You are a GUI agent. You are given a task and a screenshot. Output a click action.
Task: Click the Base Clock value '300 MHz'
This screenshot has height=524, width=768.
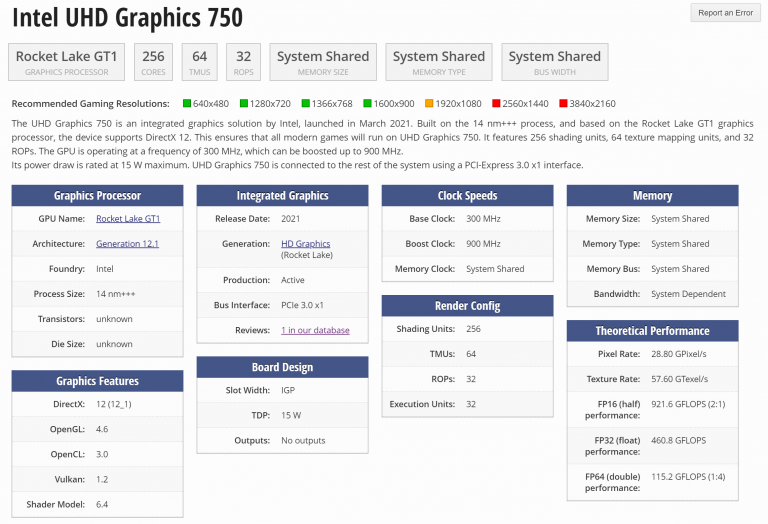483,218
